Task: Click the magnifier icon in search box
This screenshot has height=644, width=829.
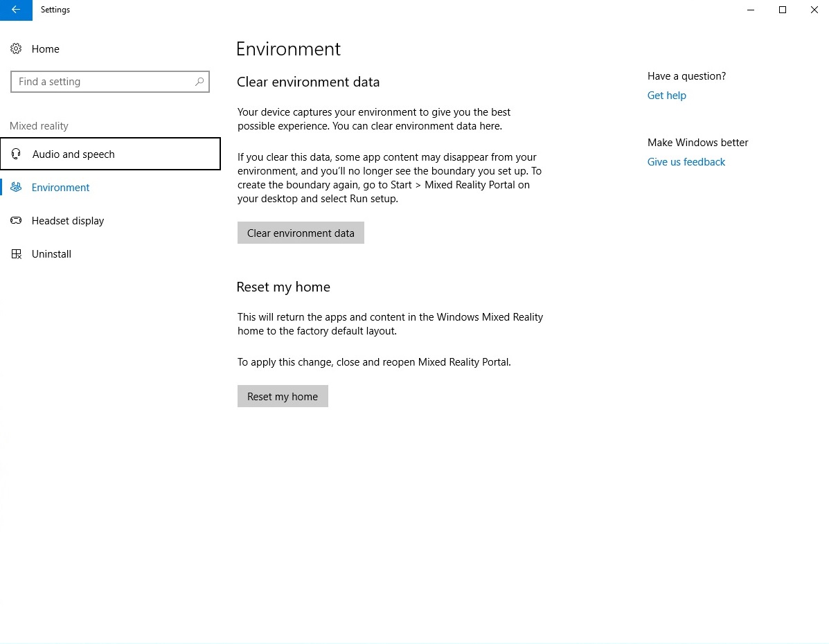Action: [199, 82]
